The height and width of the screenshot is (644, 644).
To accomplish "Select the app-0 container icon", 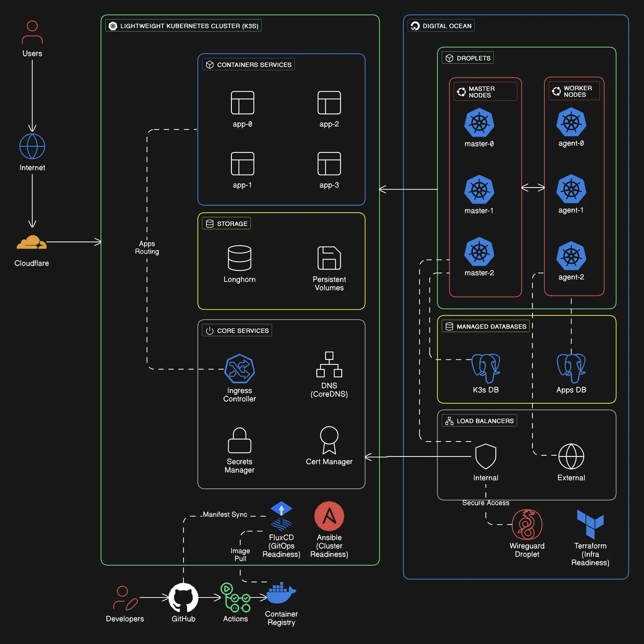I will [x=242, y=103].
